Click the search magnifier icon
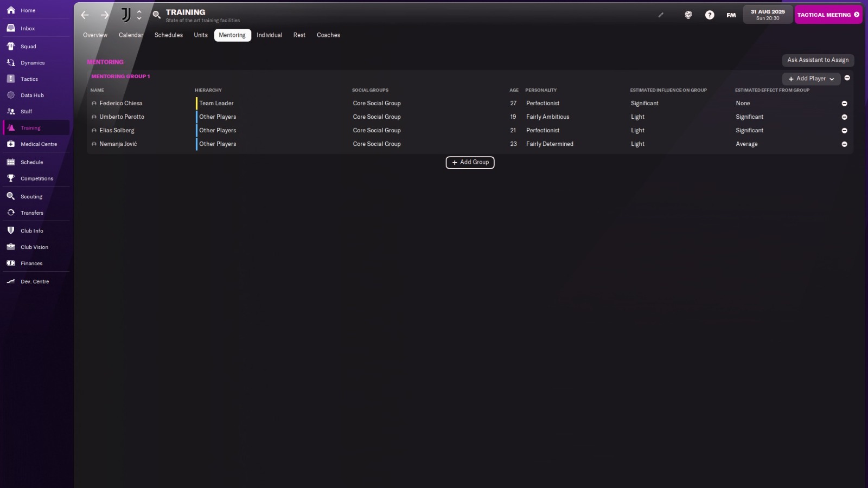The image size is (868, 488). point(157,15)
